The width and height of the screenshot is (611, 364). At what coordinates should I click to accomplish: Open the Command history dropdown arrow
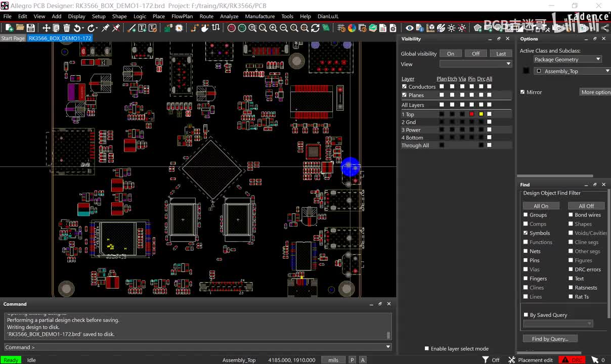pyautogui.click(x=388, y=347)
